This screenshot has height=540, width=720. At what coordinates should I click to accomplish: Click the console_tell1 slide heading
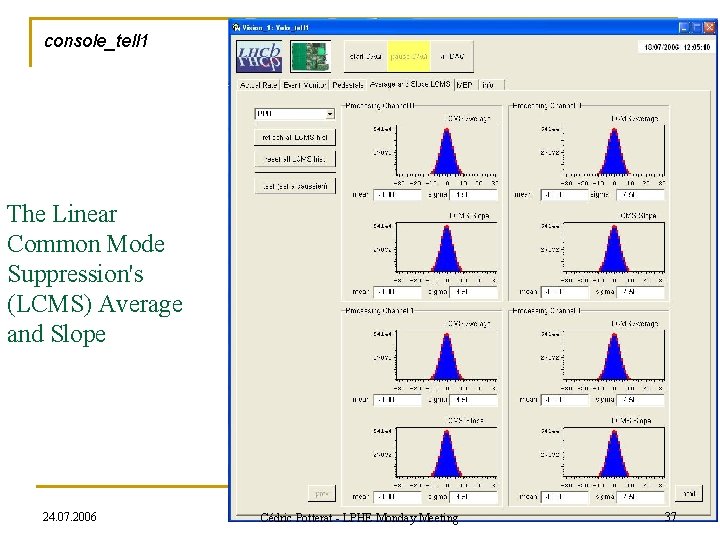coord(96,41)
